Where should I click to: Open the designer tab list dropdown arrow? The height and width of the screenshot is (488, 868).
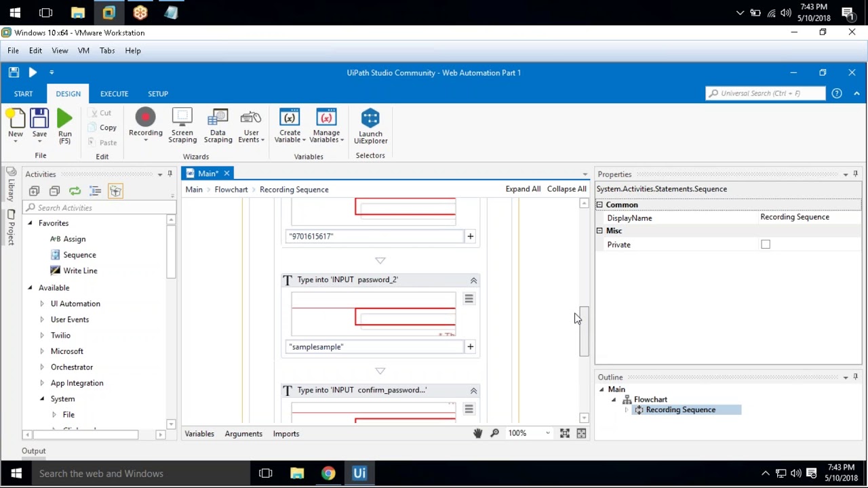click(x=585, y=175)
